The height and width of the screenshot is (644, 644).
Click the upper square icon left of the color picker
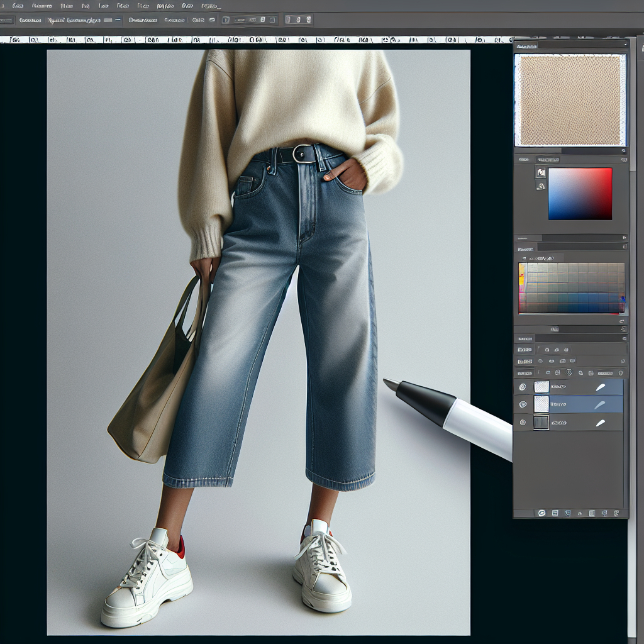click(x=540, y=172)
